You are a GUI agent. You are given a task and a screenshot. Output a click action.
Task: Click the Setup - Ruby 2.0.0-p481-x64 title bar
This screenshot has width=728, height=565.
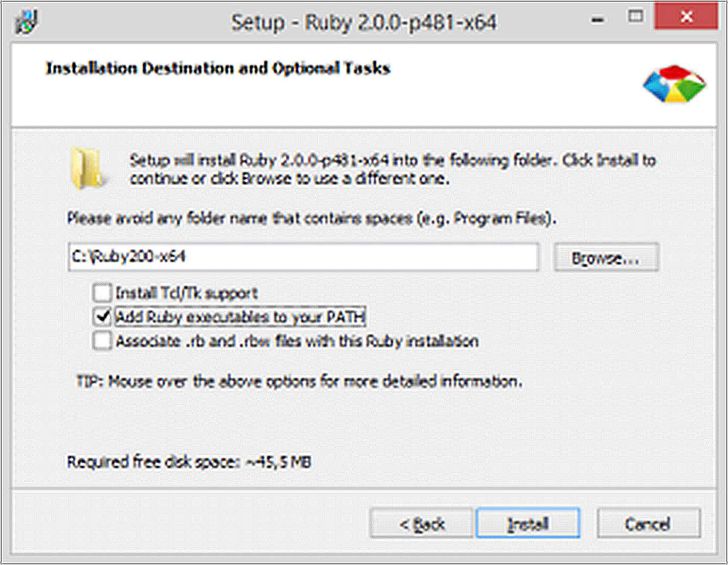[364, 22]
